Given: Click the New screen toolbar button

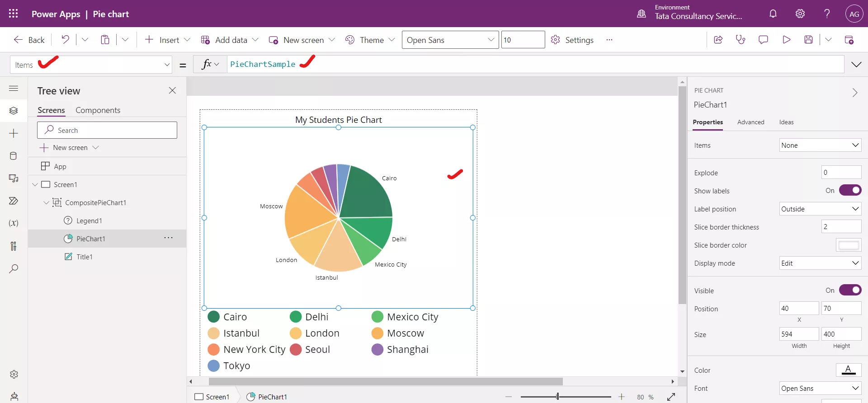Looking at the screenshot, I should click(x=302, y=40).
